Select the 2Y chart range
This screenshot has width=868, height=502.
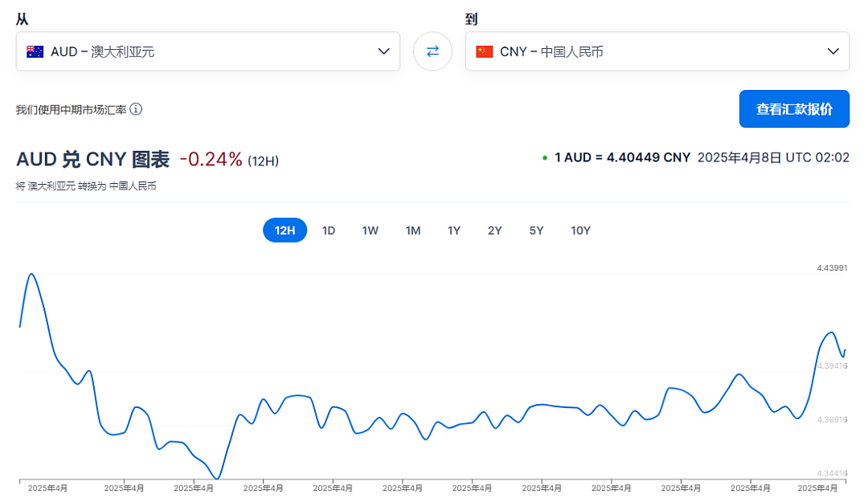click(x=494, y=231)
